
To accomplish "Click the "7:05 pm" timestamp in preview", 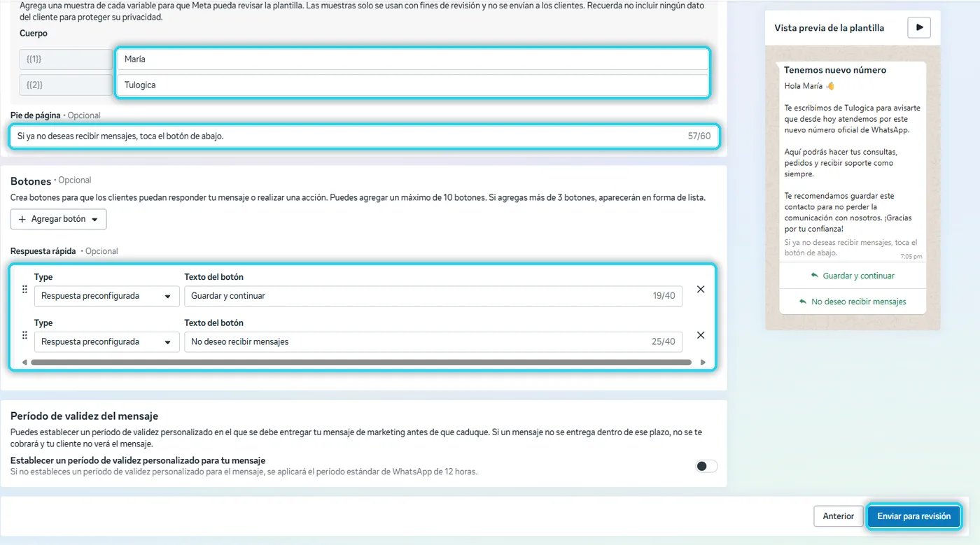I will click(911, 257).
